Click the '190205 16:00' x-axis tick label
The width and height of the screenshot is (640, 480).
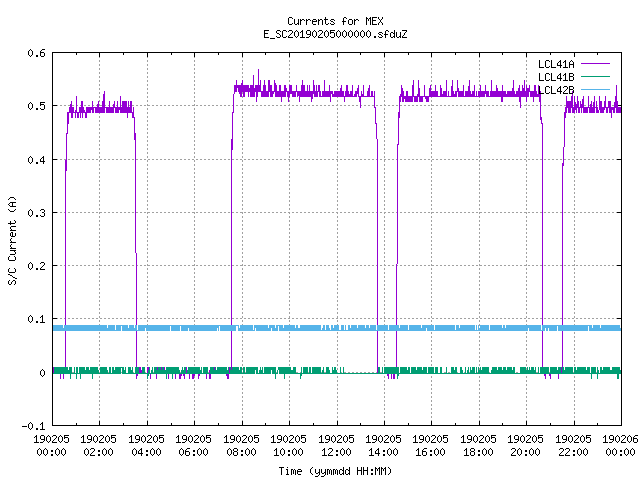click(x=430, y=446)
